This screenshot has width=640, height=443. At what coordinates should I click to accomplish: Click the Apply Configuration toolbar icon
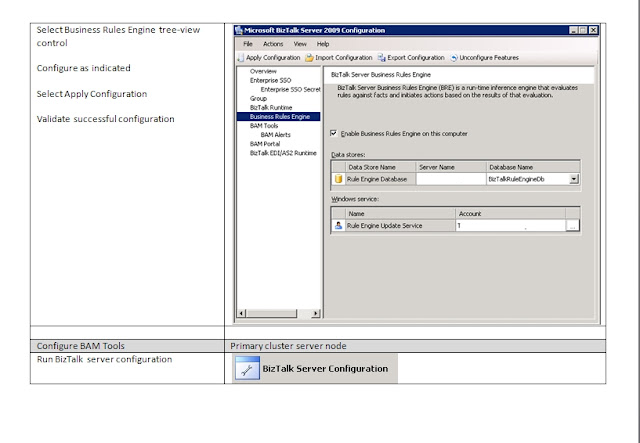(240, 58)
